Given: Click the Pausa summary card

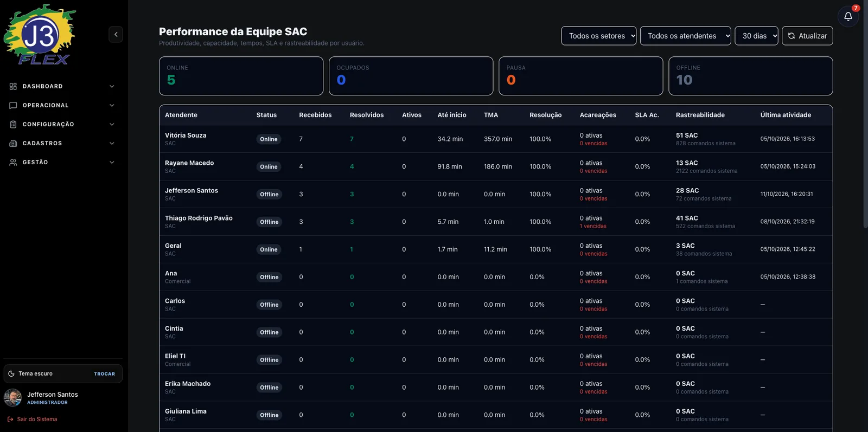Looking at the screenshot, I should tap(580, 76).
